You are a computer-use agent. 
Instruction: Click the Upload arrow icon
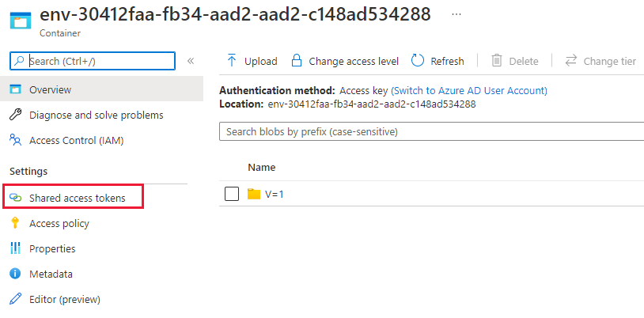pyautogui.click(x=232, y=61)
